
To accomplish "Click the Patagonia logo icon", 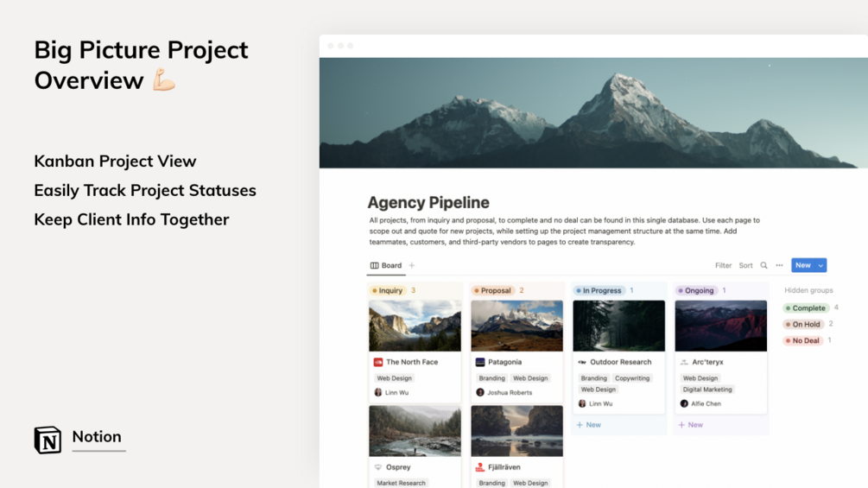I will coord(480,362).
